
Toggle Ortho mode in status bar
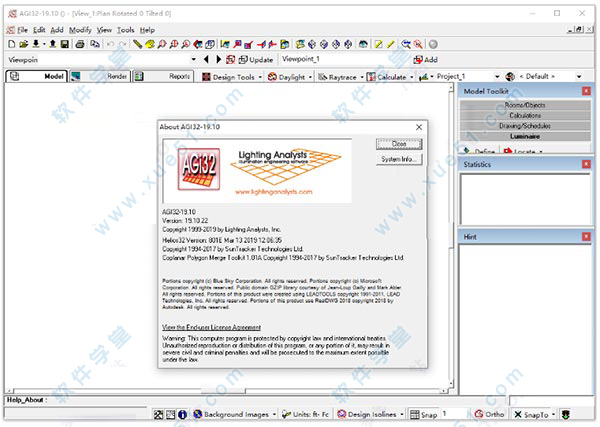pos(489,414)
